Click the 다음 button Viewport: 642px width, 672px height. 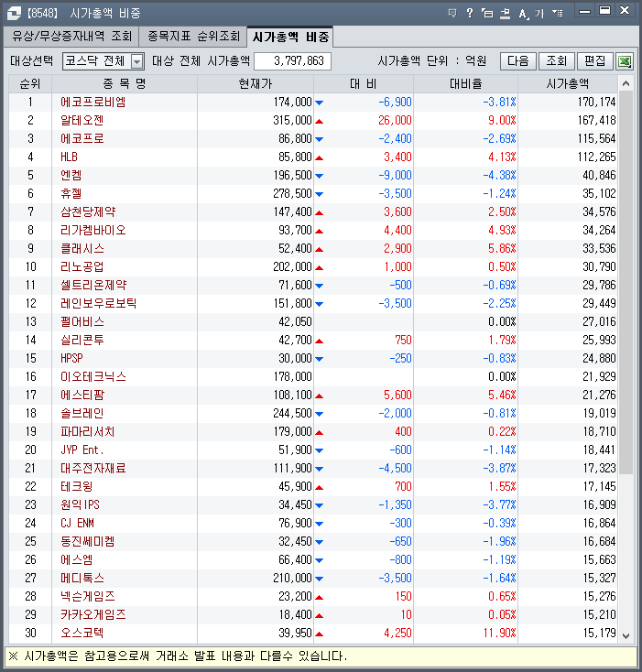517,60
